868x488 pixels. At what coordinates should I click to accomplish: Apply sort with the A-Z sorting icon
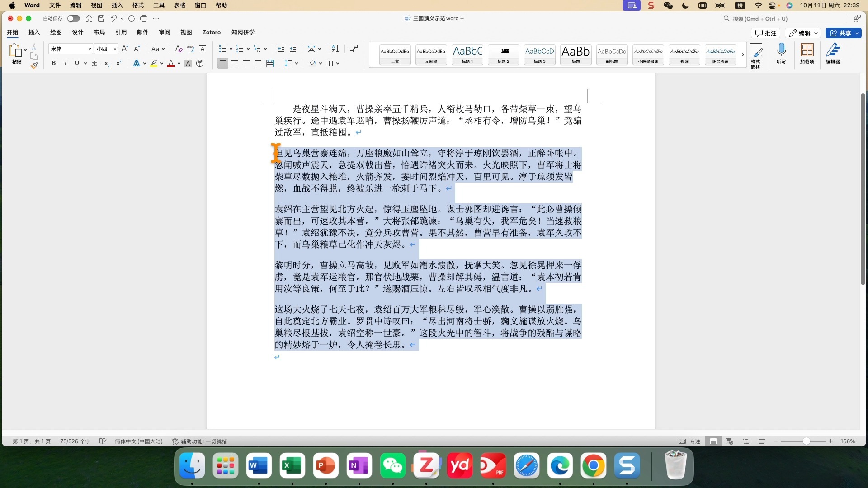(335, 49)
